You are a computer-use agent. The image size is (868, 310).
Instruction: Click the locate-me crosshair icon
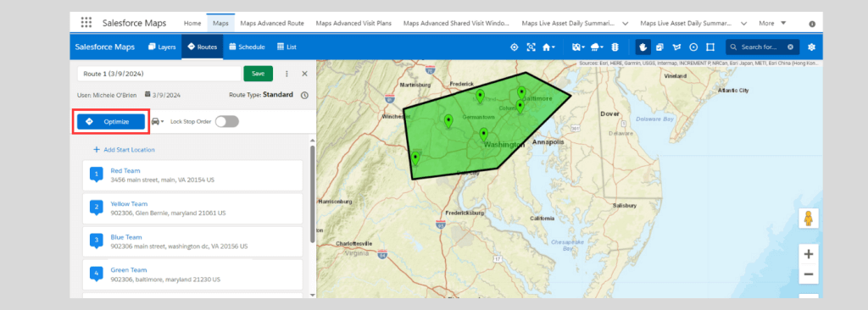(515, 47)
